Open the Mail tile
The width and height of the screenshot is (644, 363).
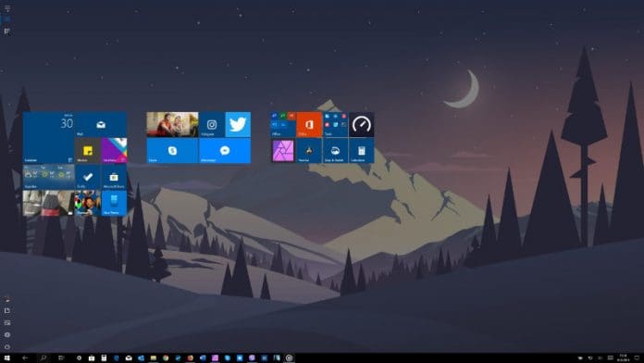point(101,125)
